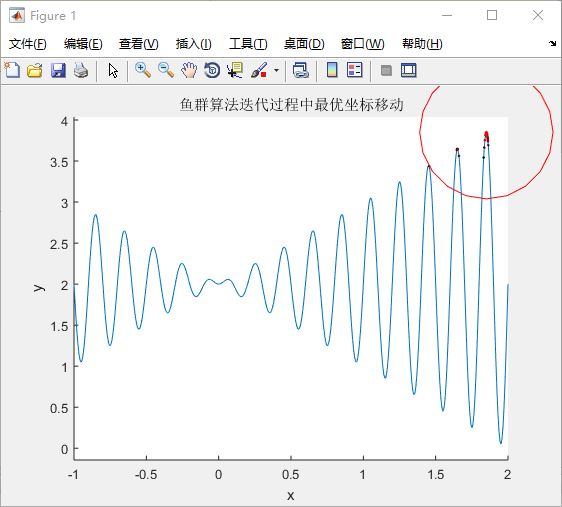Click the Show Plot Tools icon
The width and height of the screenshot is (562, 507).
point(409,70)
